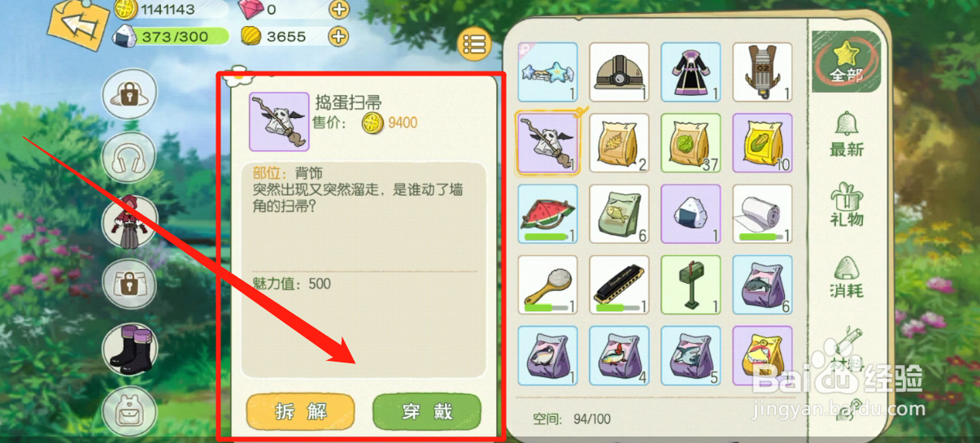This screenshot has height=443, width=980.
Task: Select the harmonica item
Action: pos(619,285)
